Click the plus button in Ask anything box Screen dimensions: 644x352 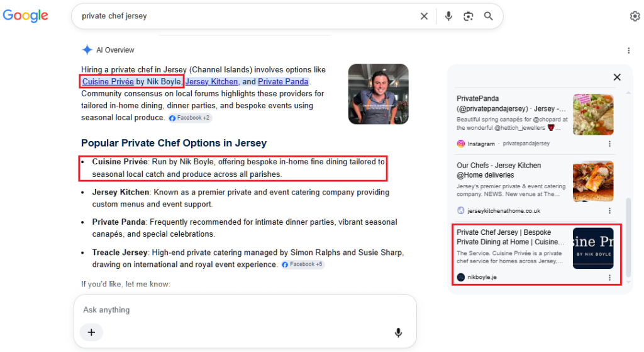click(91, 332)
